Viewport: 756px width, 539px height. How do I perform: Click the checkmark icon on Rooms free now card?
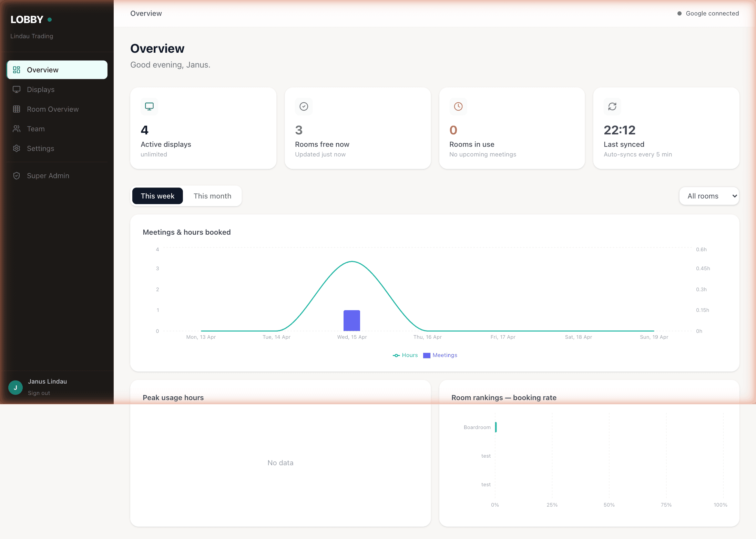[x=304, y=106]
